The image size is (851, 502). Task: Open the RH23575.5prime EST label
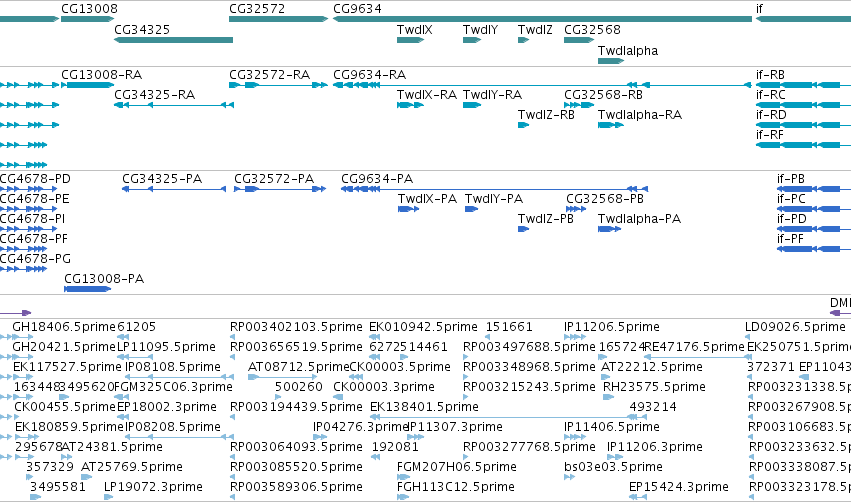coord(655,387)
